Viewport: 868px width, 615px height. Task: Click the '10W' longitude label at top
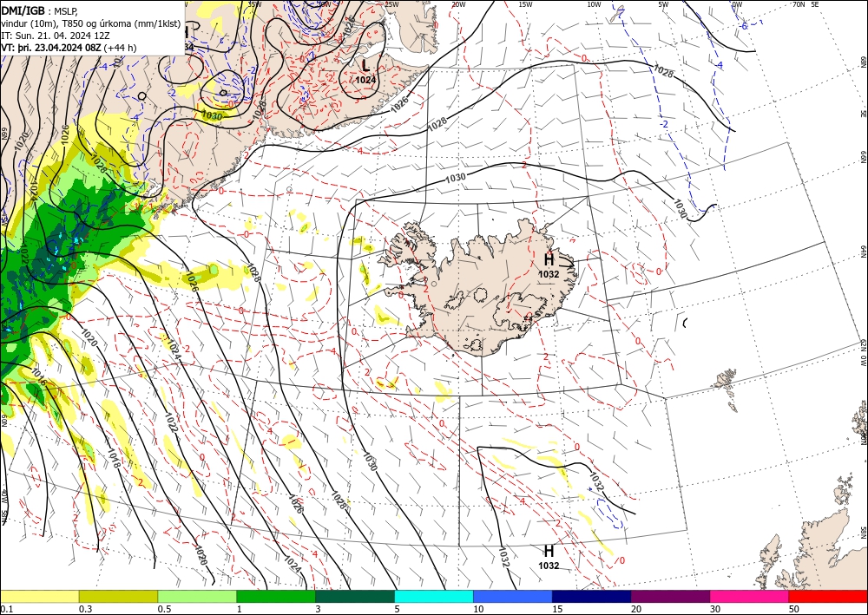pos(594,4)
